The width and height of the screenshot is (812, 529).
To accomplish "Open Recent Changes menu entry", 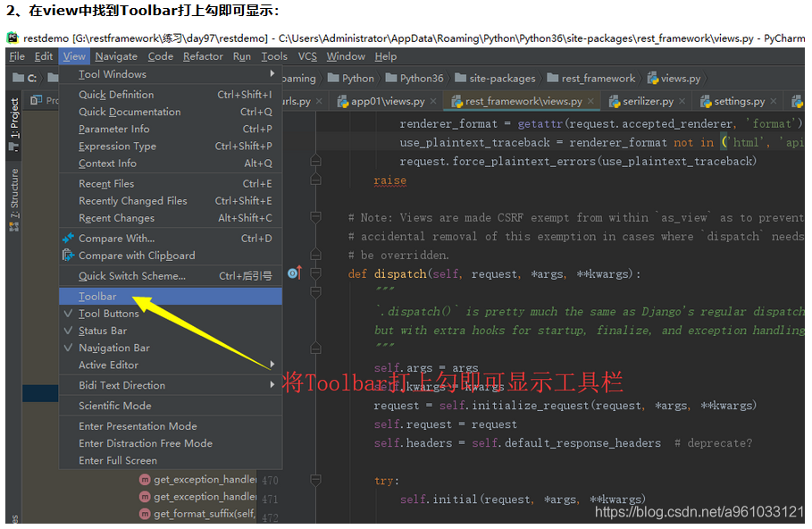I will click(x=171, y=218).
